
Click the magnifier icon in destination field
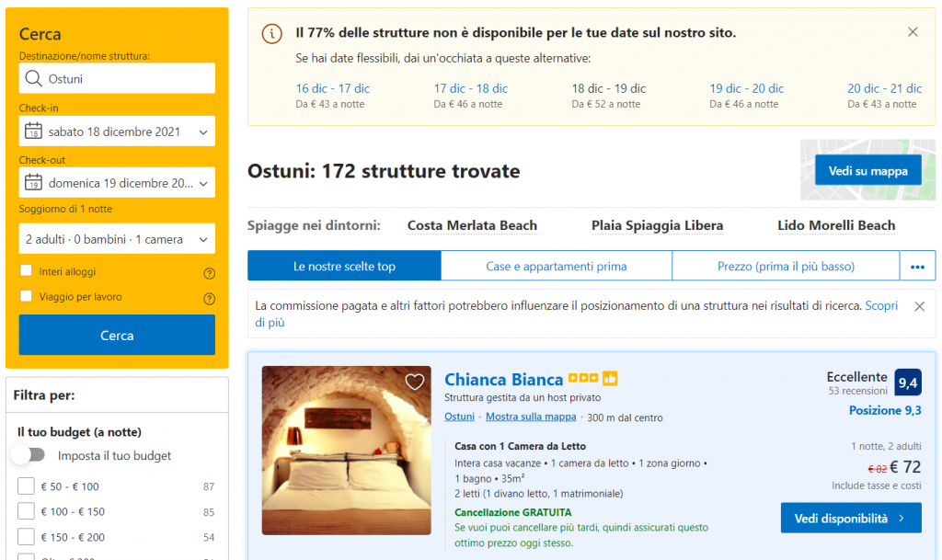coord(34,79)
